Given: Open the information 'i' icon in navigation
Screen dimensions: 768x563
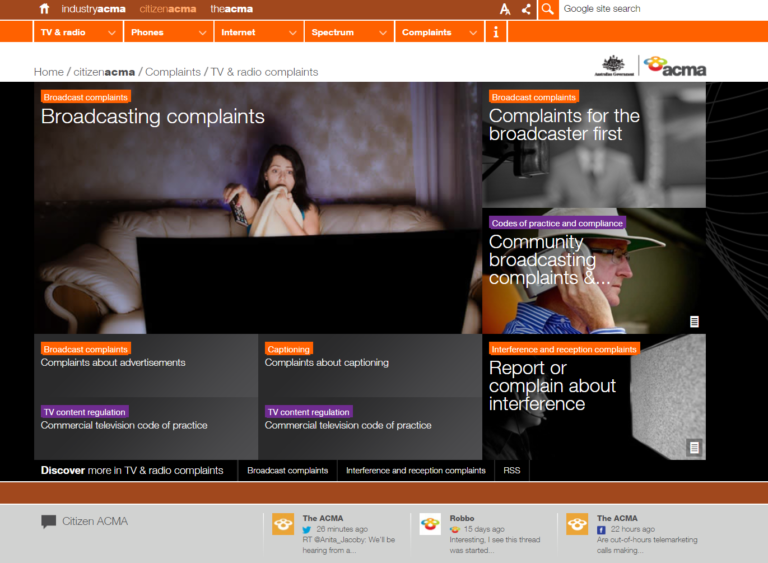Looking at the screenshot, I should coord(496,32).
